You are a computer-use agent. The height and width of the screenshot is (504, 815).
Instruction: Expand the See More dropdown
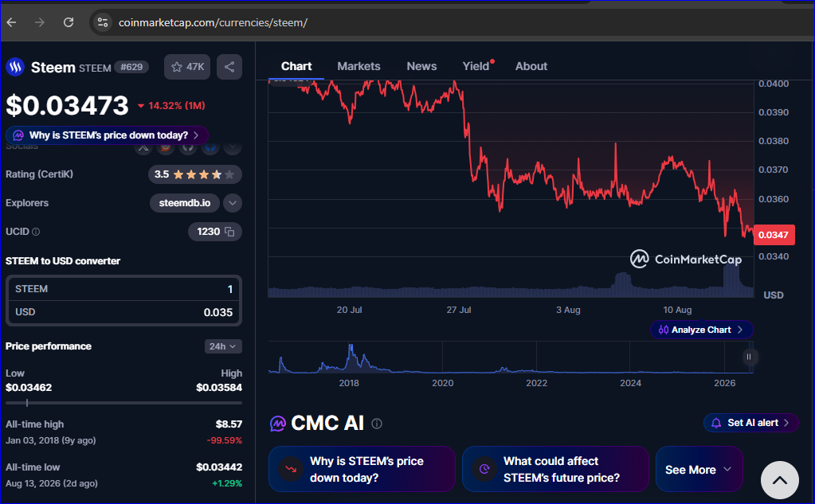coord(699,469)
